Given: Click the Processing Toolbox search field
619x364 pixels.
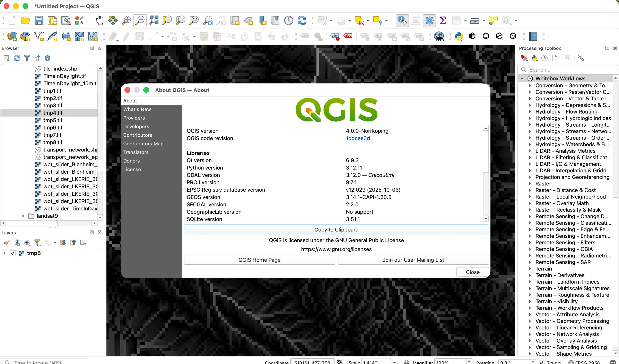Looking at the screenshot, I should (x=568, y=70).
